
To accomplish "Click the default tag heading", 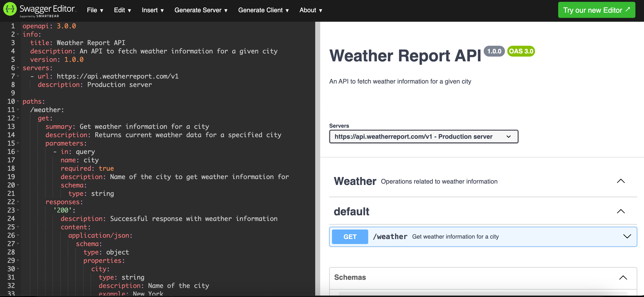I will coord(351,211).
